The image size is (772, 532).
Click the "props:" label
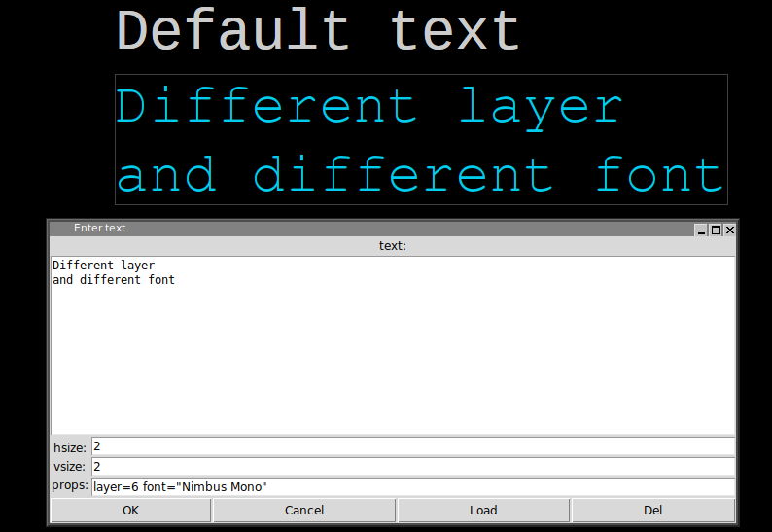tap(70, 485)
